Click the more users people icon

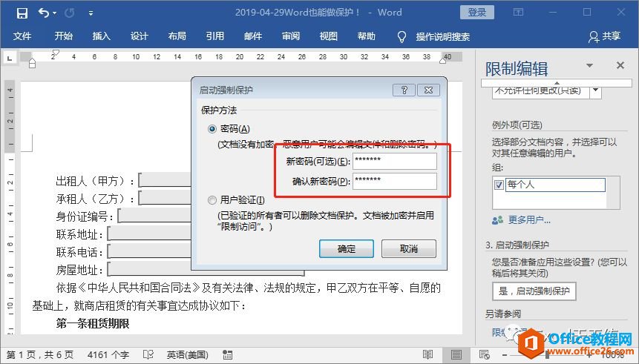497,220
